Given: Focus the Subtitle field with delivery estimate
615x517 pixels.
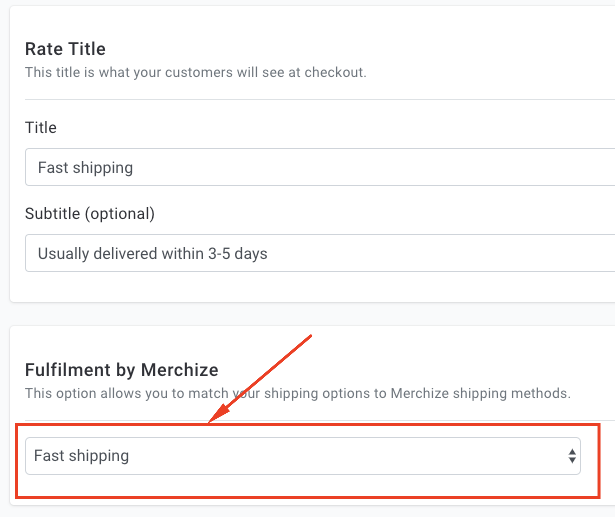Looking at the screenshot, I should pos(320,253).
